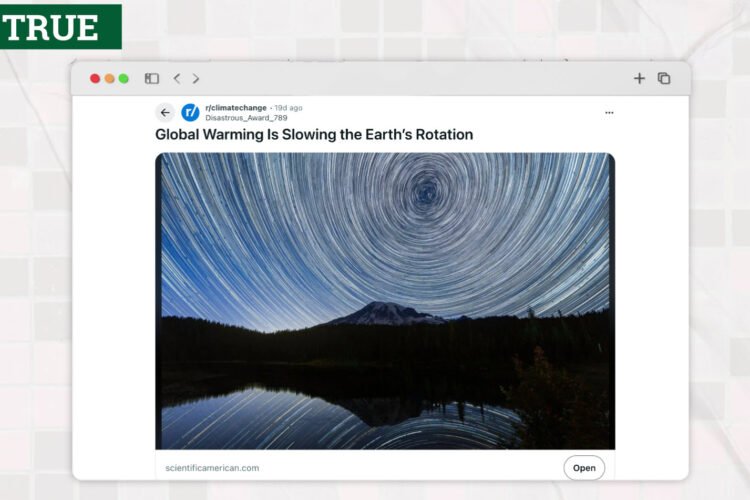Image resolution: width=750 pixels, height=500 pixels.
Task: Click the orange minimize window dot
Action: 110,78
